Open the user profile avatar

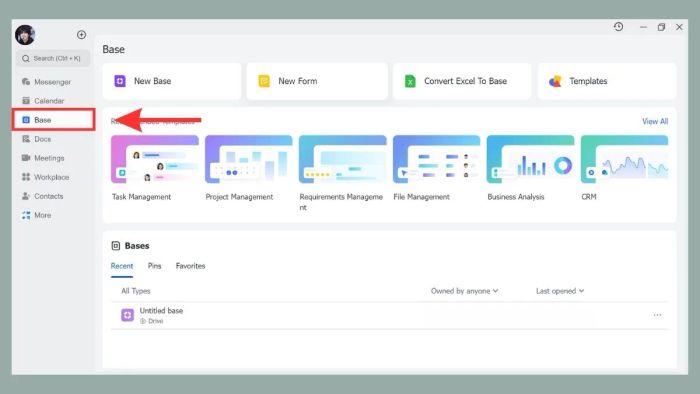point(25,35)
